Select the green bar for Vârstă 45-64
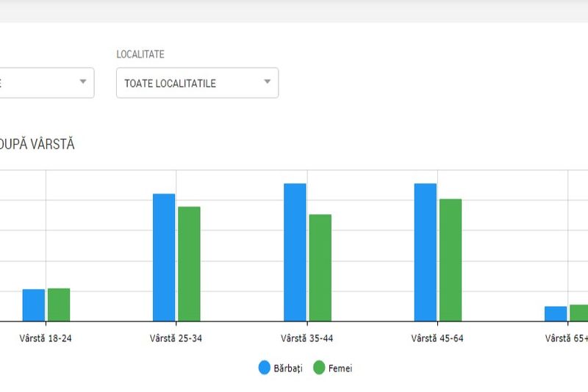The image size is (588, 392). (x=451, y=261)
